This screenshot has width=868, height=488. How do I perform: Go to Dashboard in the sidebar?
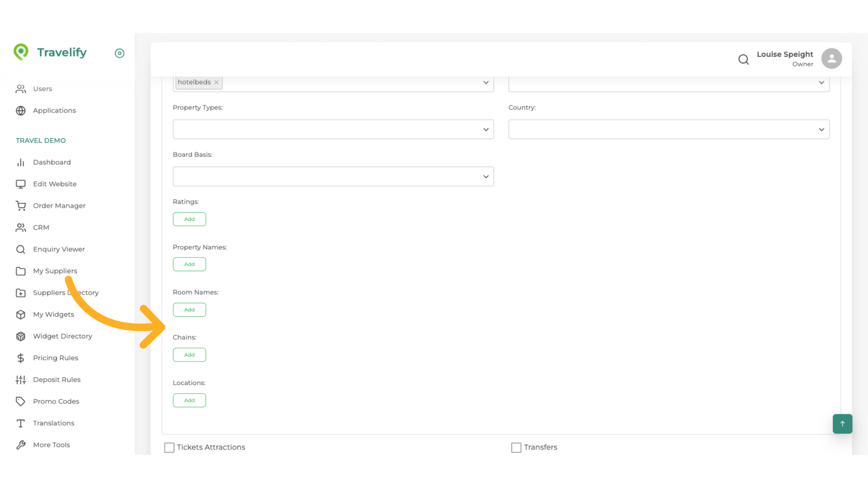pos(52,162)
